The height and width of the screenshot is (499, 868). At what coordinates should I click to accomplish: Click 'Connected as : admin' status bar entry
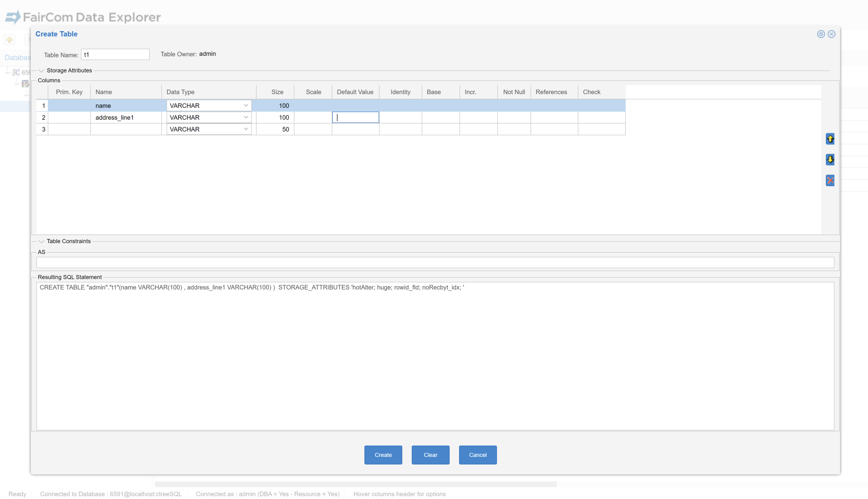[268, 494]
